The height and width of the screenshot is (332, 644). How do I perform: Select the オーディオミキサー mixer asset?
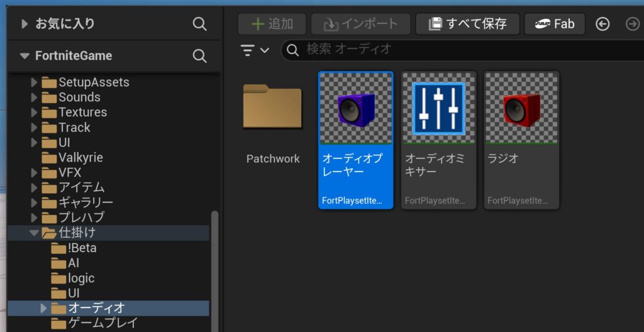[x=438, y=140]
